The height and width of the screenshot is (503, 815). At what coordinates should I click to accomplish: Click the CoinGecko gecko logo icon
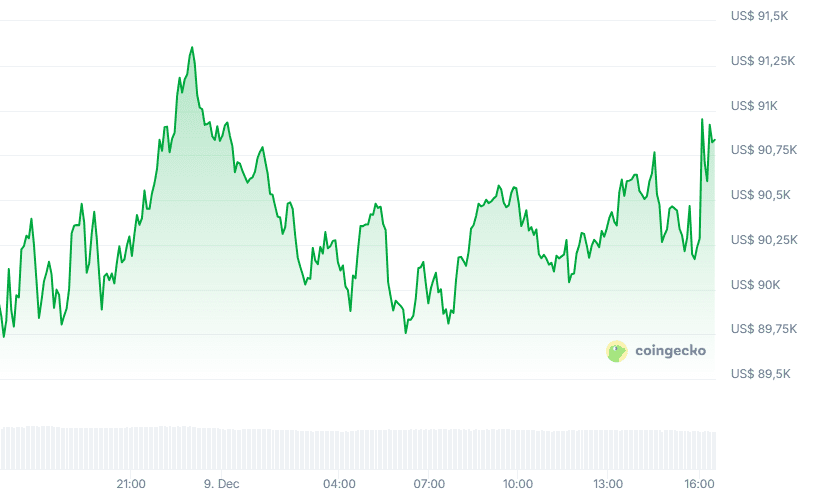pos(616,351)
